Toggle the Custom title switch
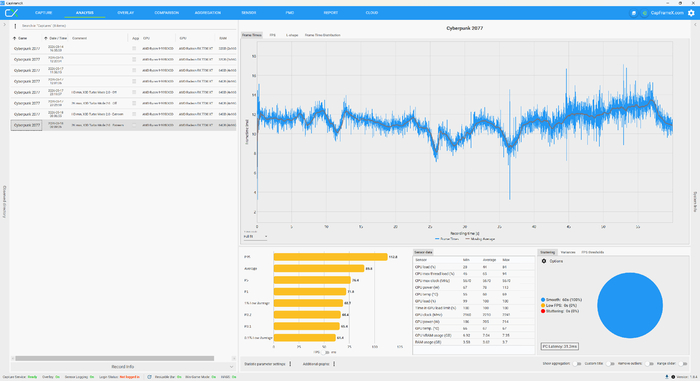Screen dimensions: 700x381 pyautogui.click(x=610, y=364)
